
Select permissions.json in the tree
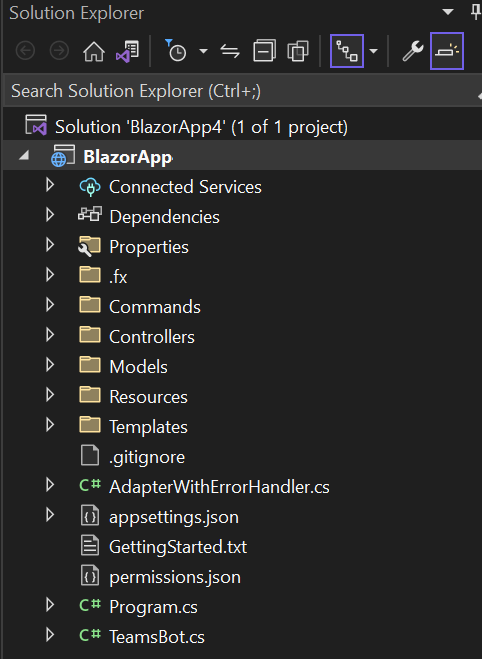coord(175,577)
